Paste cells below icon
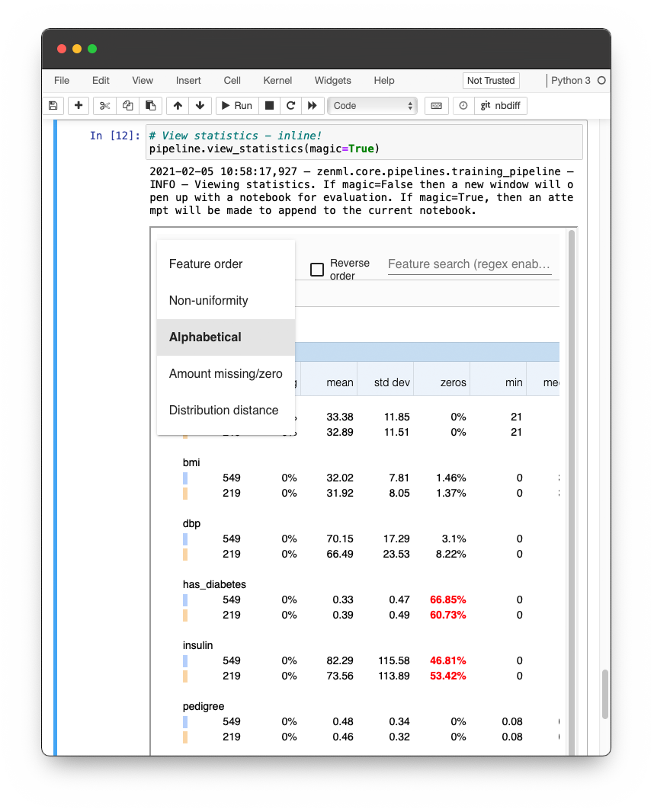This screenshot has height=812, width=654. pos(151,106)
